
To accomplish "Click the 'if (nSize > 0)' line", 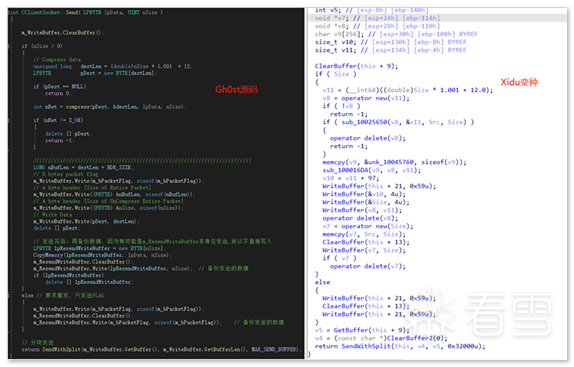I will tap(42, 46).
